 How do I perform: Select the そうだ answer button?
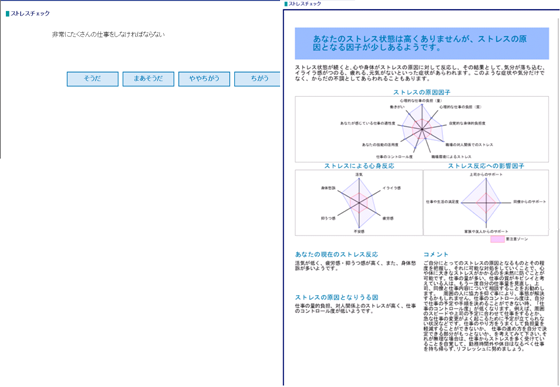tap(92, 79)
